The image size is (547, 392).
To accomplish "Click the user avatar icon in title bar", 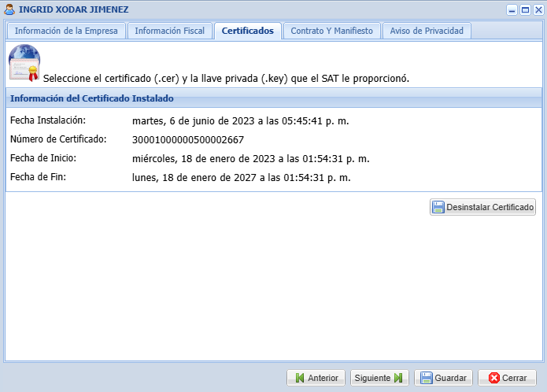I will (x=9, y=9).
